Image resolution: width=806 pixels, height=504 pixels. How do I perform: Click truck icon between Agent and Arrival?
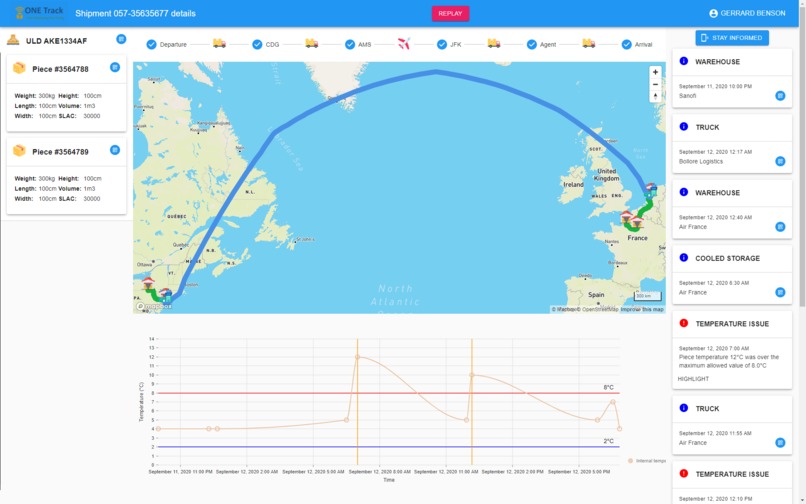coord(589,44)
